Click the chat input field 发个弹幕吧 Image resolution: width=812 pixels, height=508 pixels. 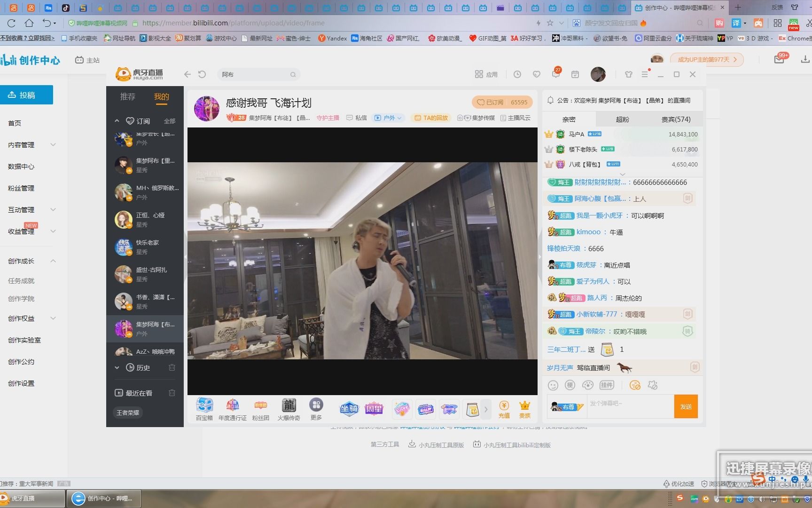630,406
